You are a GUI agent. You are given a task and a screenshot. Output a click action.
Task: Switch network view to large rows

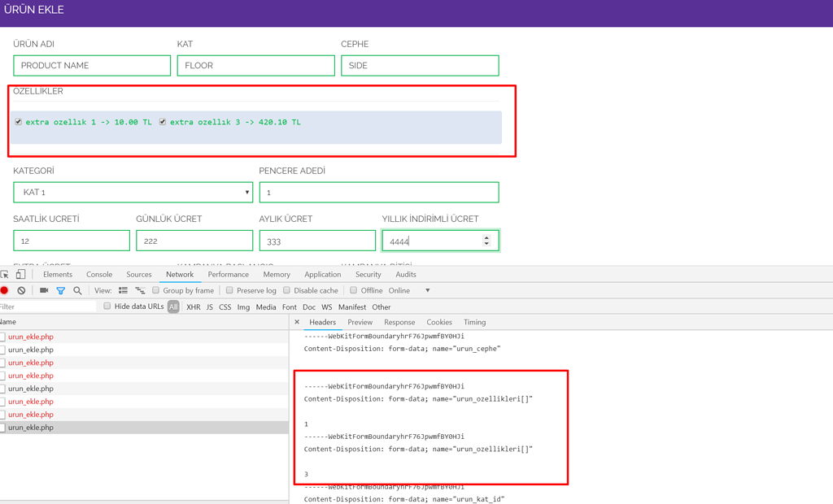click(123, 289)
